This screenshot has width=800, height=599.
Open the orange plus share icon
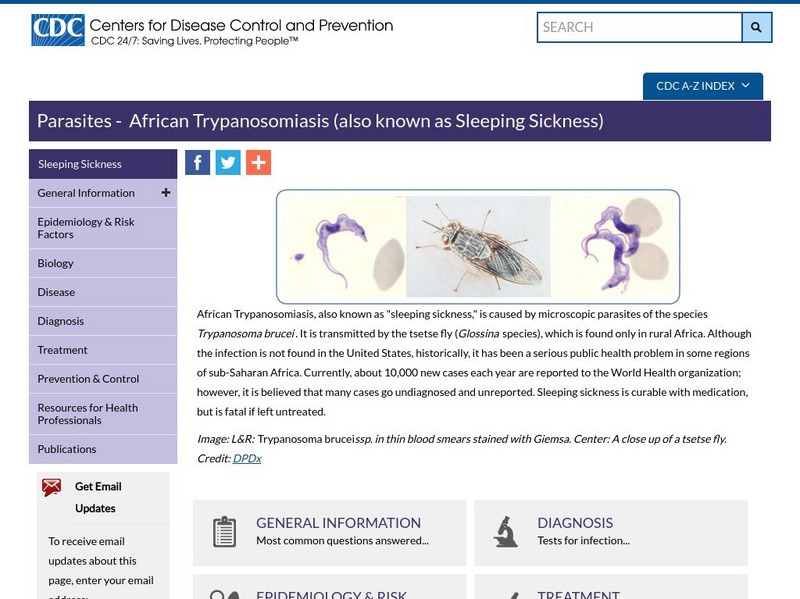pos(258,163)
